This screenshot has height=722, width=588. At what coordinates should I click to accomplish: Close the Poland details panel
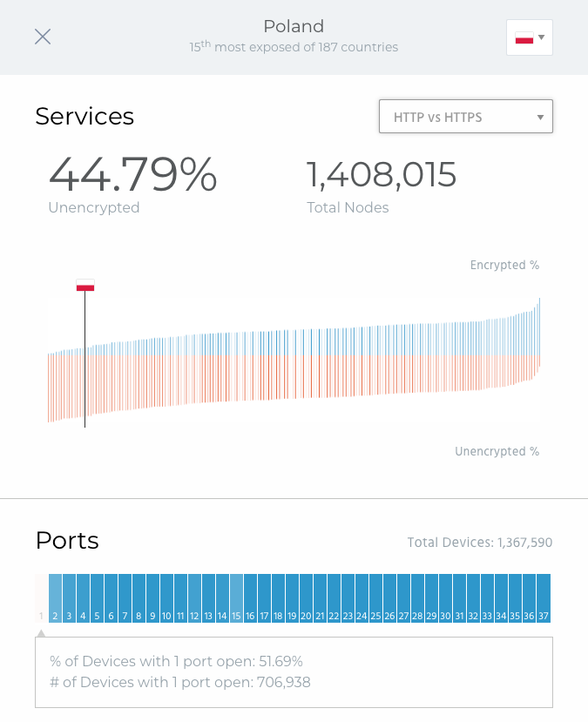coord(43,37)
